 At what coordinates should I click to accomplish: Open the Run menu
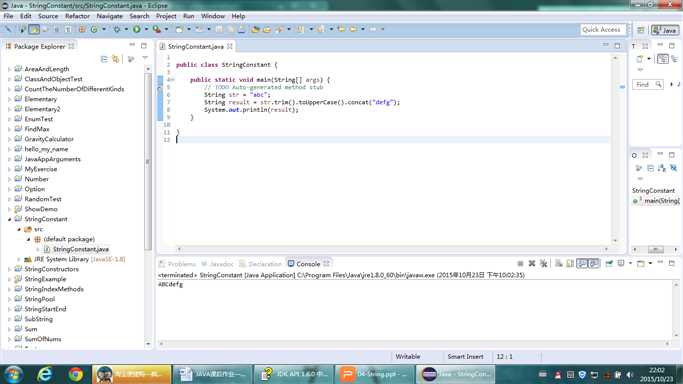coord(189,16)
